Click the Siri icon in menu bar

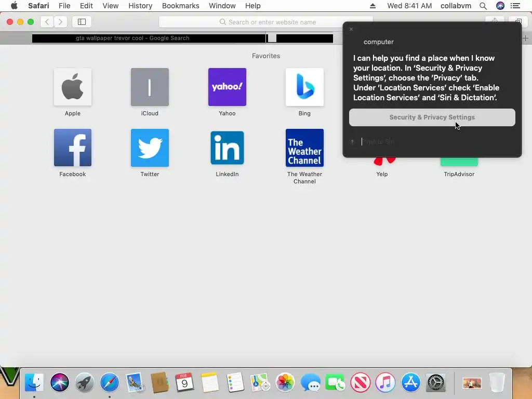tap(500, 6)
